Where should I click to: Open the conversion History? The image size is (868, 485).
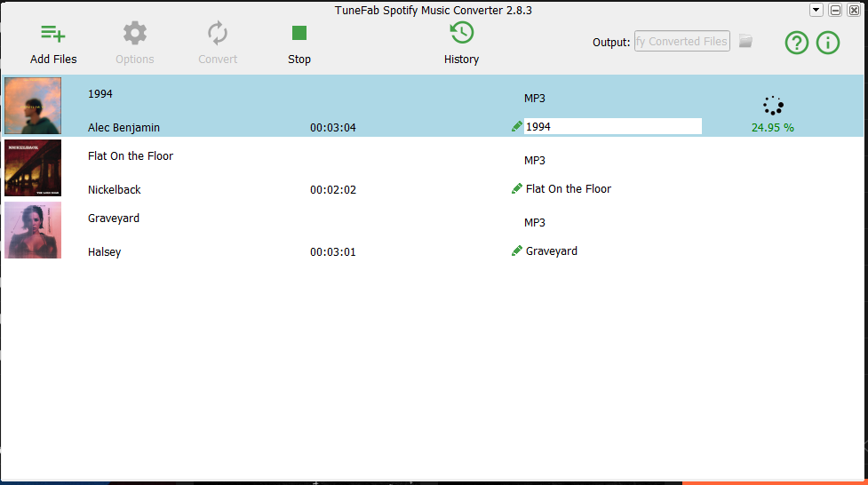point(461,35)
